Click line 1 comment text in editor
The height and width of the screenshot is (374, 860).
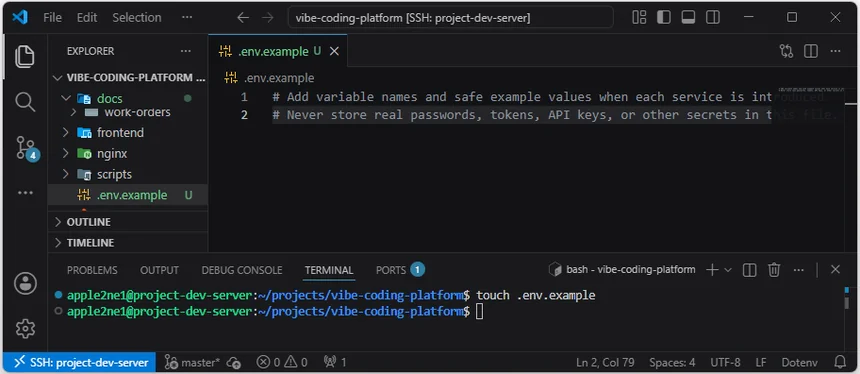tap(547, 97)
